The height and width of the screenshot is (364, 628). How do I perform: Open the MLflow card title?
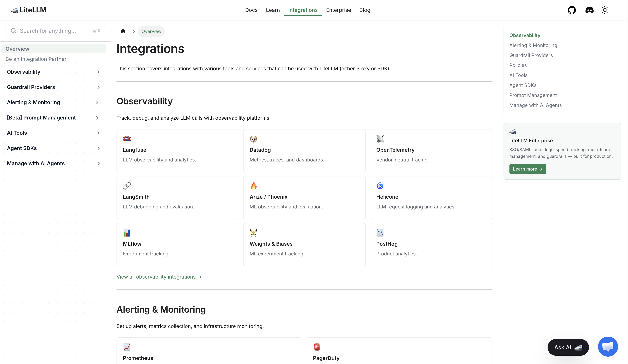click(132, 244)
